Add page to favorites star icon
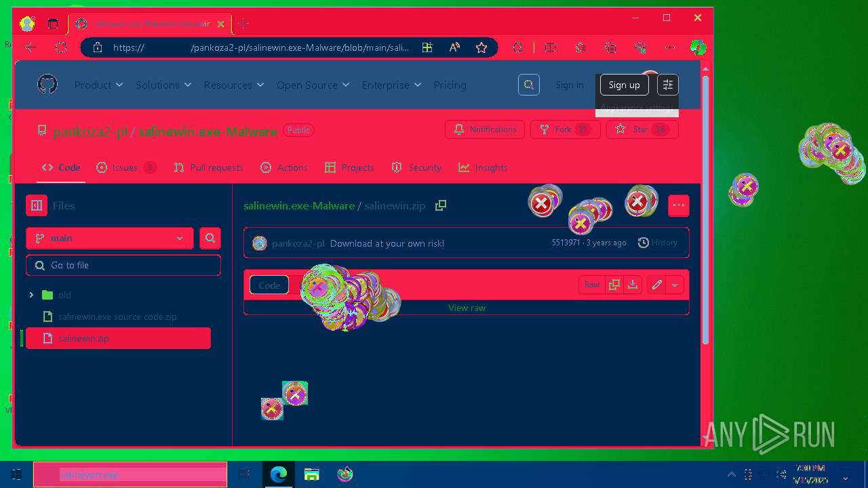The height and width of the screenshot is (488, 868). tap(481, 47)
